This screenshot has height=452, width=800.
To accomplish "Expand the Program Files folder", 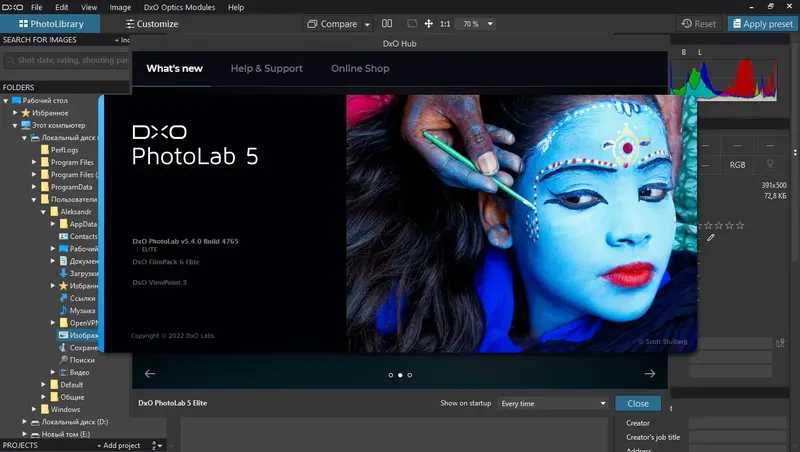I will [34, 162].
